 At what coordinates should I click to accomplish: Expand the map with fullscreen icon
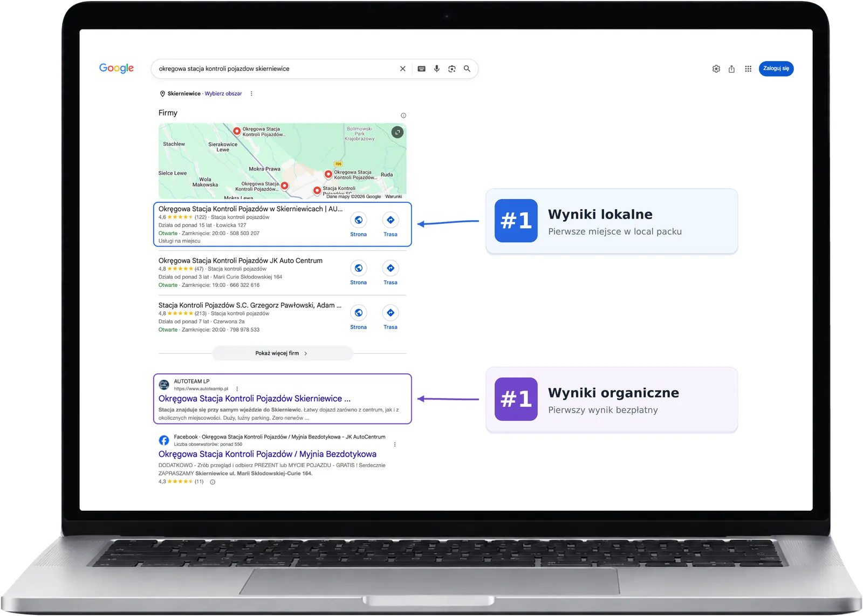point(398,132)
